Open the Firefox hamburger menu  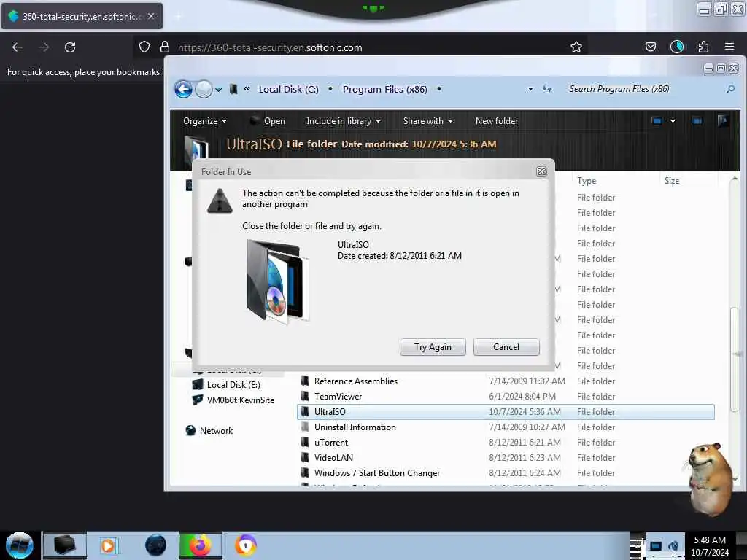pos(729,47)
